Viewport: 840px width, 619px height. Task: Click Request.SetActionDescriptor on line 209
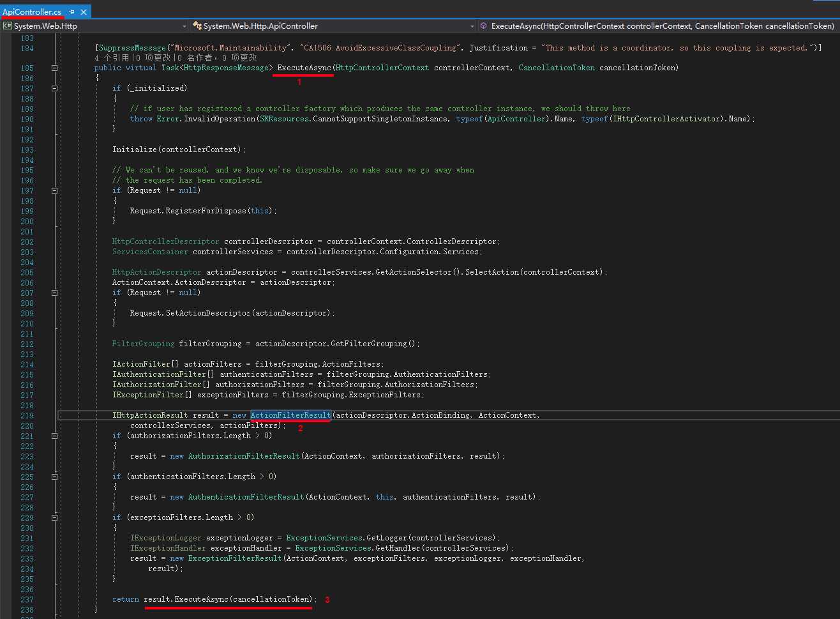point(191,313)
